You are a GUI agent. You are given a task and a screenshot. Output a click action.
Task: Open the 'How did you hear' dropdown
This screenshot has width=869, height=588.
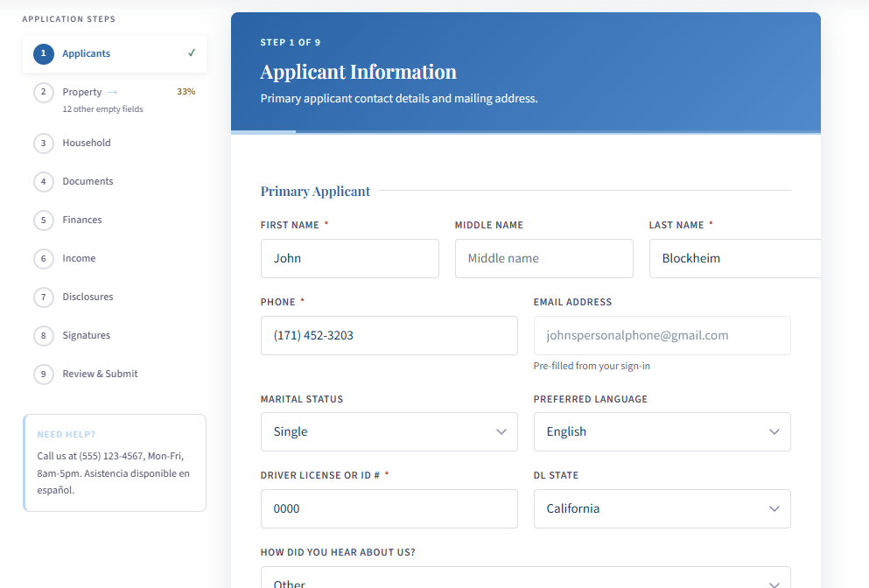click(526, 577)
